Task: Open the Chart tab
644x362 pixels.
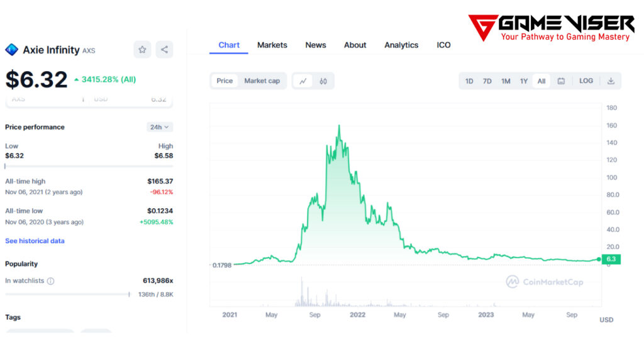Action: click(229, 45)
